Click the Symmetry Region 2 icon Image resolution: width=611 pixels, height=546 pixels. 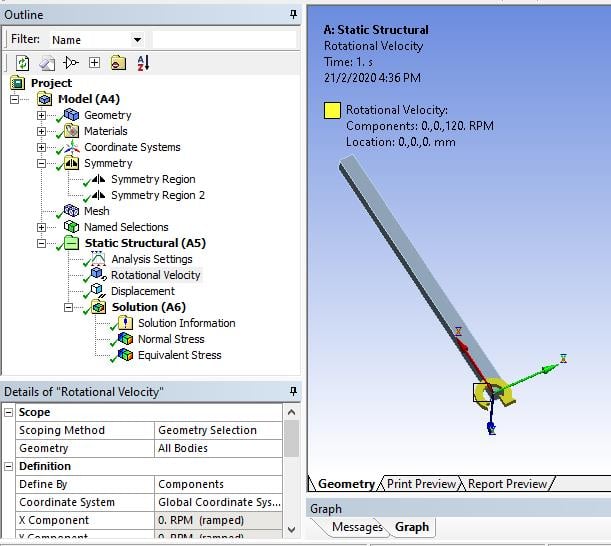click(x=98, y=194)
